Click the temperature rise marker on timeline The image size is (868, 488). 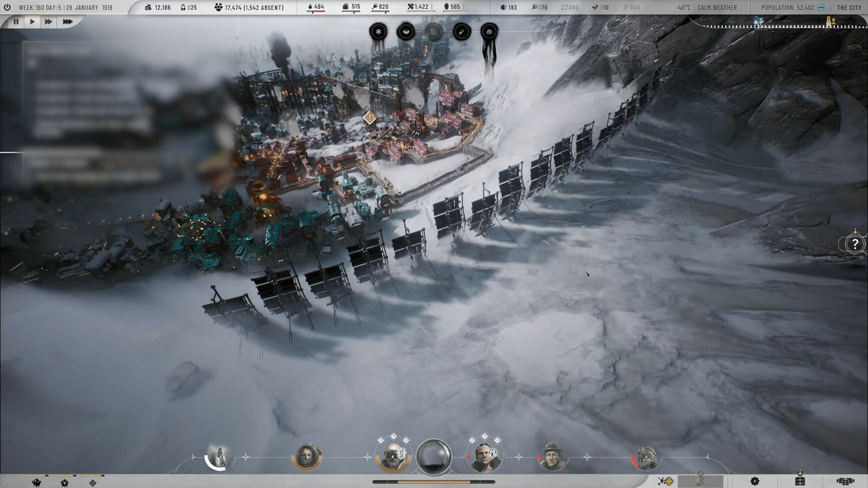pos(830,22)
